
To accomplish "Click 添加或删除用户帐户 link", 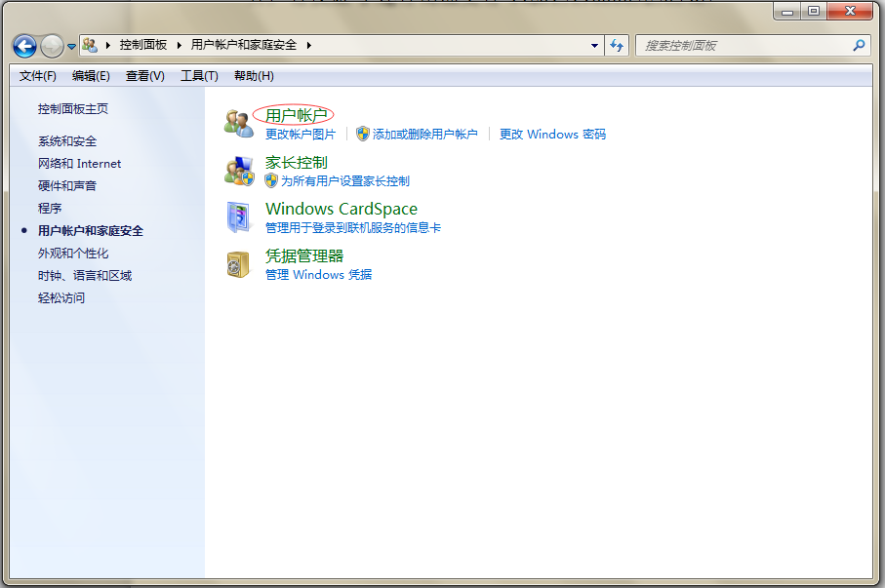I will 425,135.
